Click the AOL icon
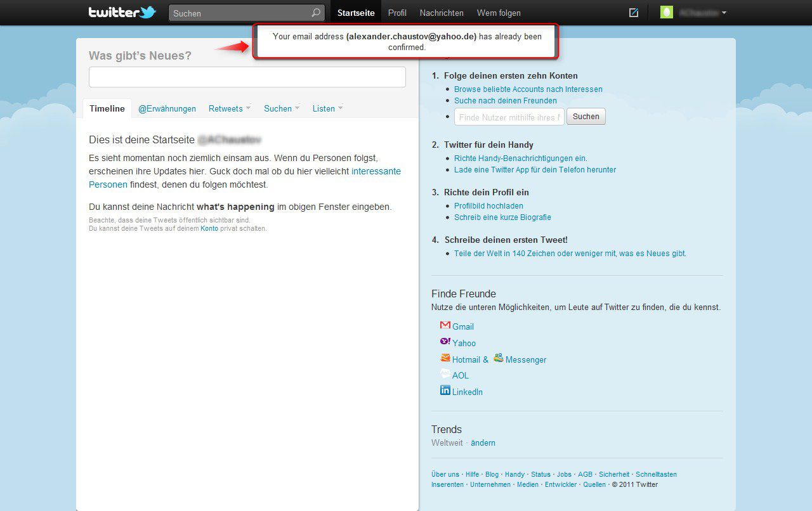 point(445,374)
